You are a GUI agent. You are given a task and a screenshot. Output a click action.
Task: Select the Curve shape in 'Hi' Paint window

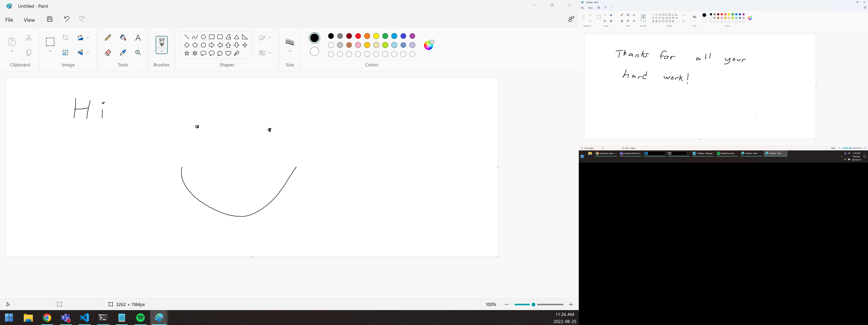[195, 37]
